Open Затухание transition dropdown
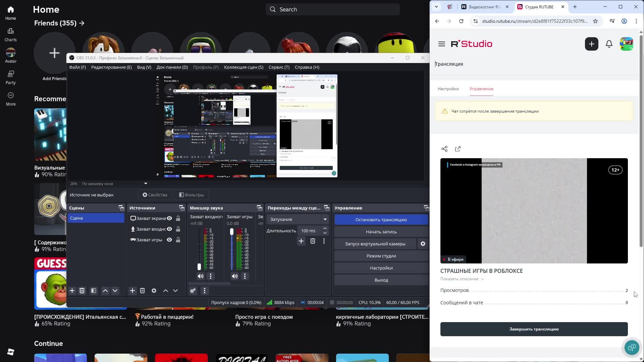This screenshot has width=644, height=362. 298,219
